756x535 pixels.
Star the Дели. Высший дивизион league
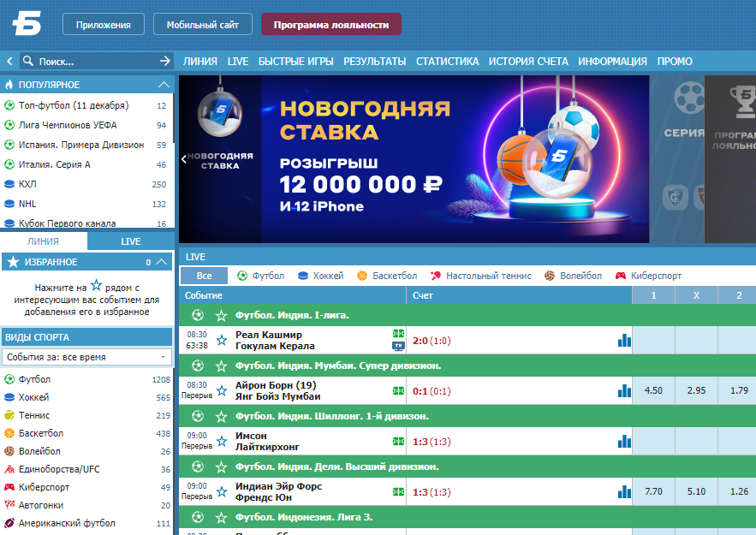coord(221,467)
